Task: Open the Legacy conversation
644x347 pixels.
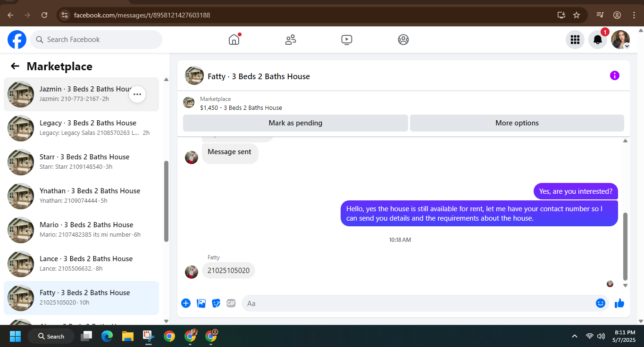Action: tap(81, 128)
